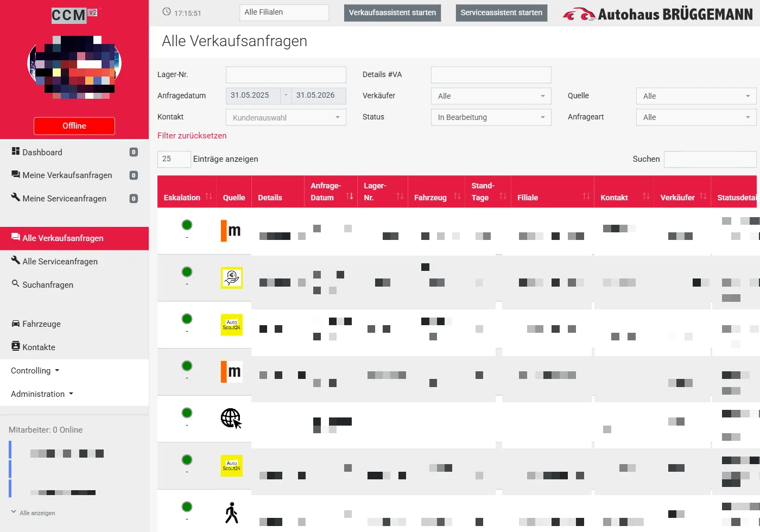This screenshot has width=760, height=532.
Task: Start the Serviceassistent
Action: point(502,12)
